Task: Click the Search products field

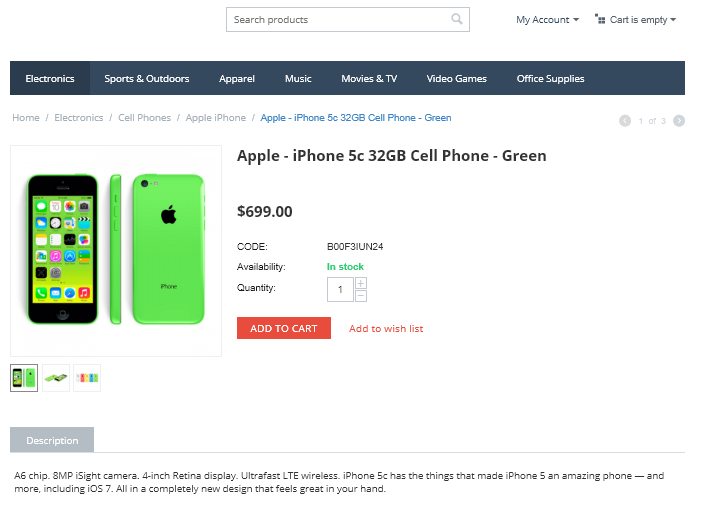Action: click(335, 19)
